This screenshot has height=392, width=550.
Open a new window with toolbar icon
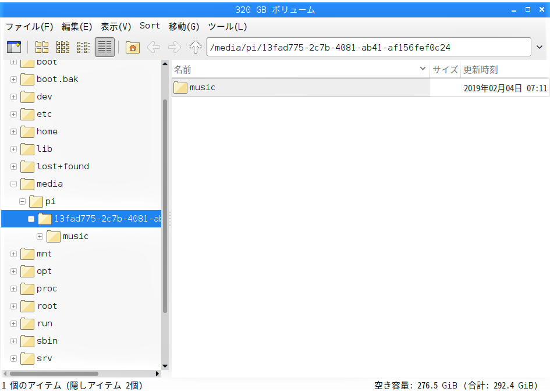point(14,47)
